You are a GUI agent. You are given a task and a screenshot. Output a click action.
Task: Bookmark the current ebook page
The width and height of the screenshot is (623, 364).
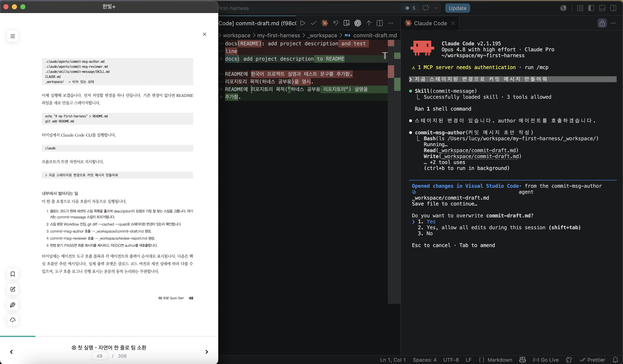tap(13, 274)
